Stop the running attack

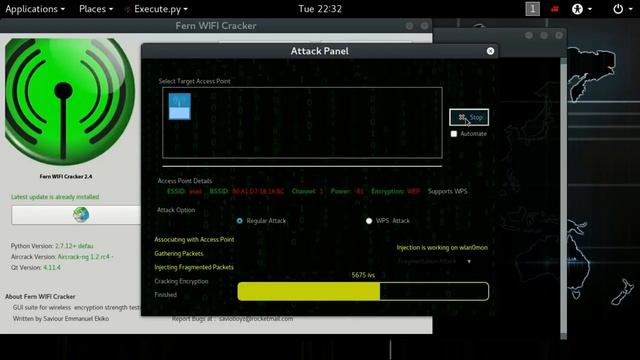[469, 118]
